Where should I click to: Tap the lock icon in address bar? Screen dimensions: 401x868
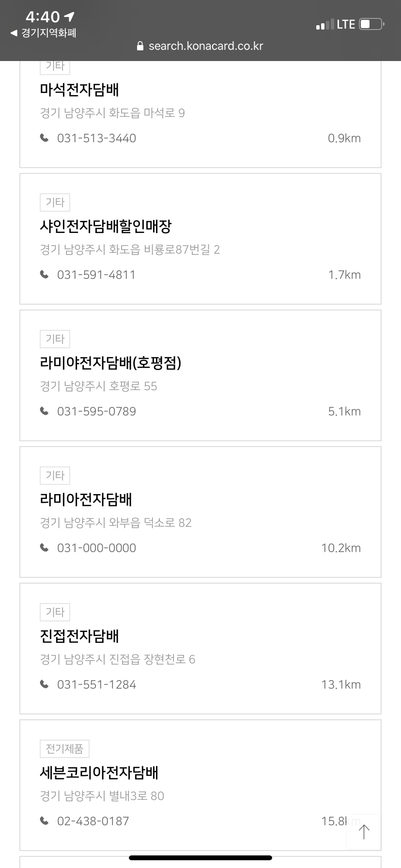140,46
